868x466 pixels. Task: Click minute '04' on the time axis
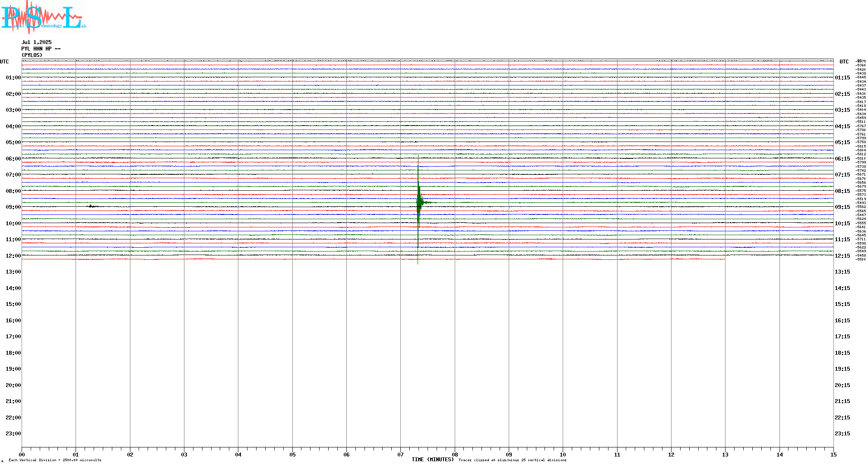pos(238,454)
